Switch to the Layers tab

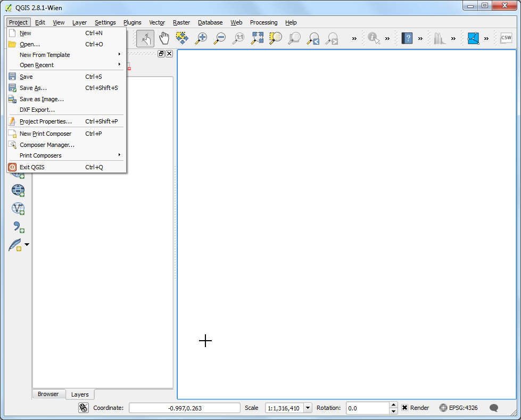coord(80,394)
